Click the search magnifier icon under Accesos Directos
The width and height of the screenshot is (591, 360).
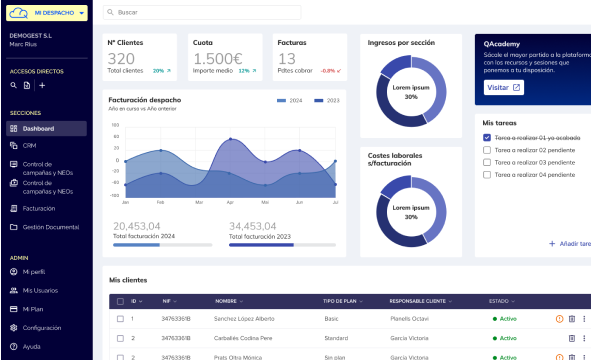(x=14, y=86)
